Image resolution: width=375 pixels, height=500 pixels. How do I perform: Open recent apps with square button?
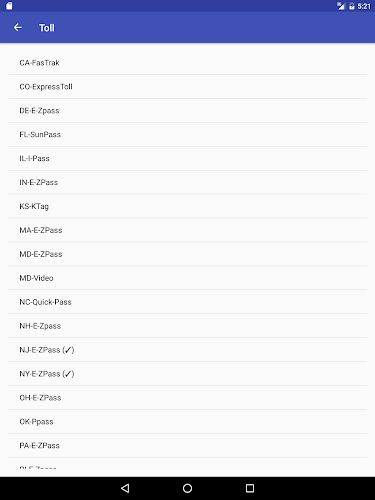click(250, 488)
